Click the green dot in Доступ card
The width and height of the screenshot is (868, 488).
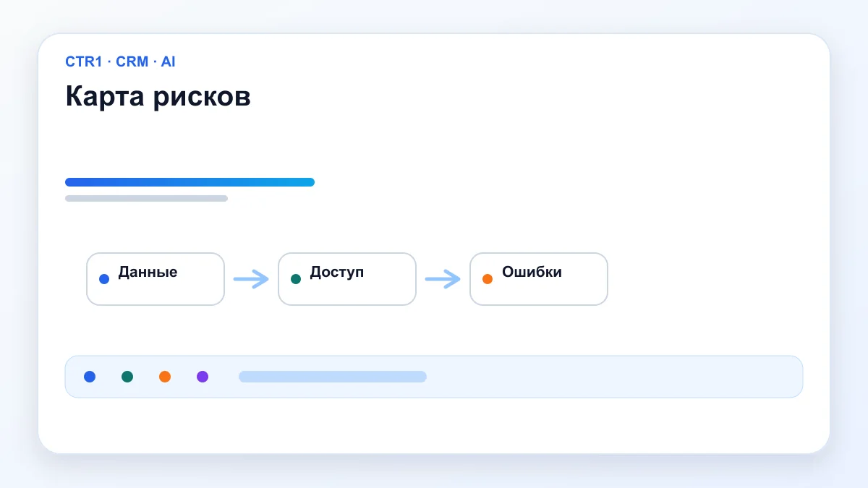(x=296, y=279)
